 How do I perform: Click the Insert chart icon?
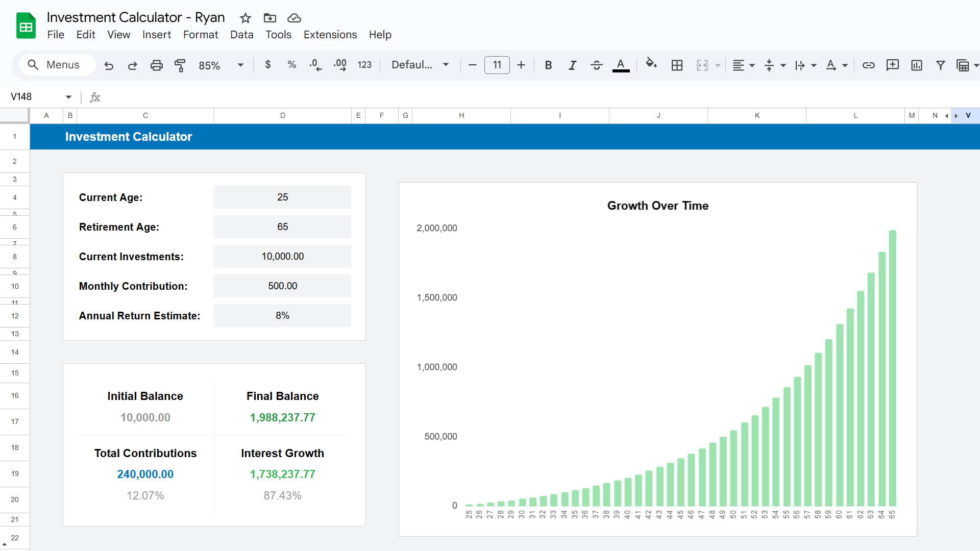pos(916,65)
